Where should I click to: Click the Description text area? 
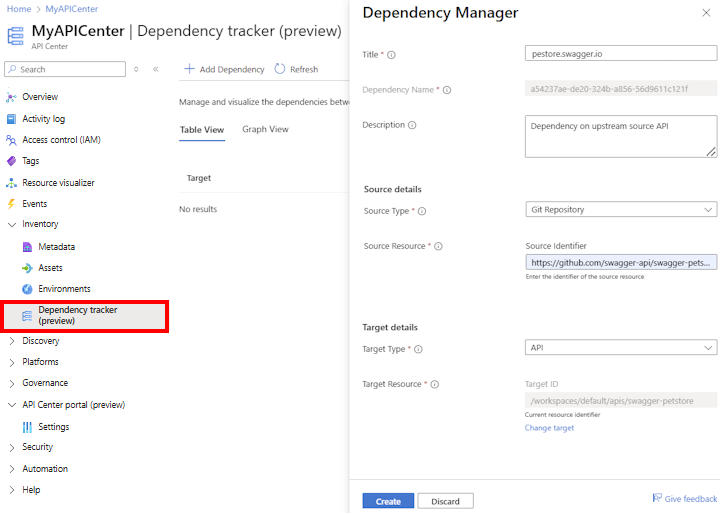pos(621,137)
